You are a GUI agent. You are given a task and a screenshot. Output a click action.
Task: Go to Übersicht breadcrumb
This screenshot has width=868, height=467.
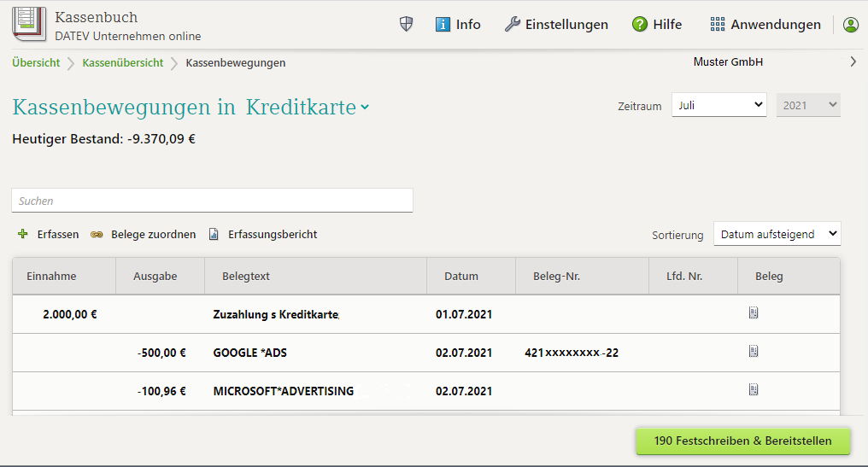pyautogui.click(x=36, y=62)
